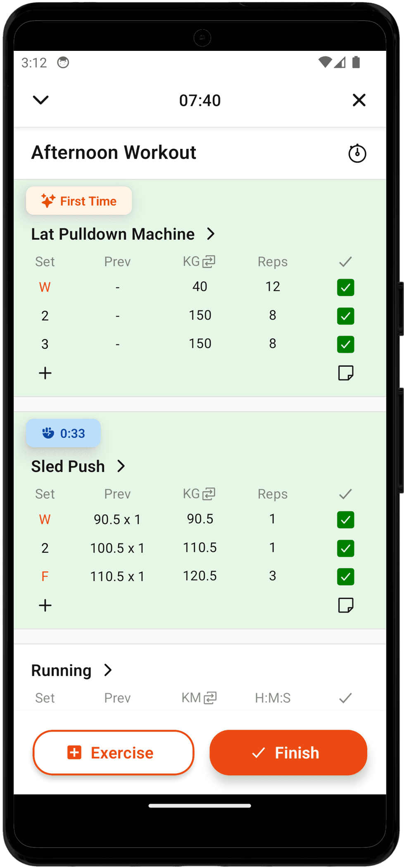The height and width of the screenshot is (868, 404).
Task: Click completion column header for Sled Push
Action: point(345,494)
